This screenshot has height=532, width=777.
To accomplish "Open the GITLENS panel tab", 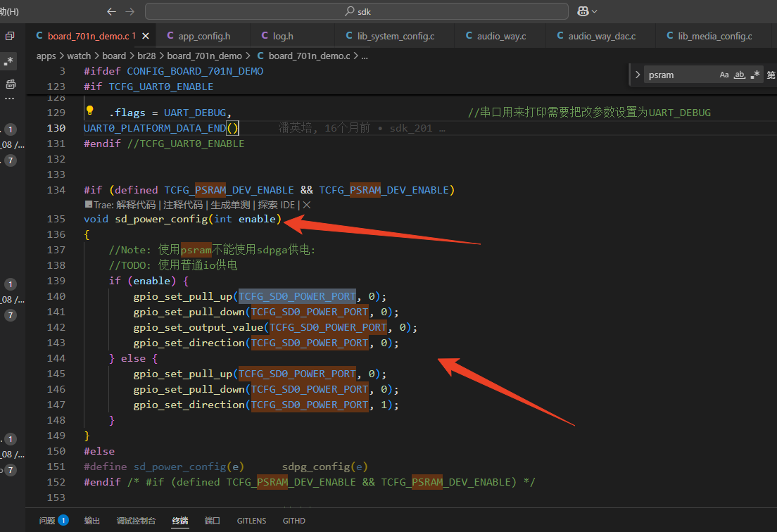I will (252, 521).
